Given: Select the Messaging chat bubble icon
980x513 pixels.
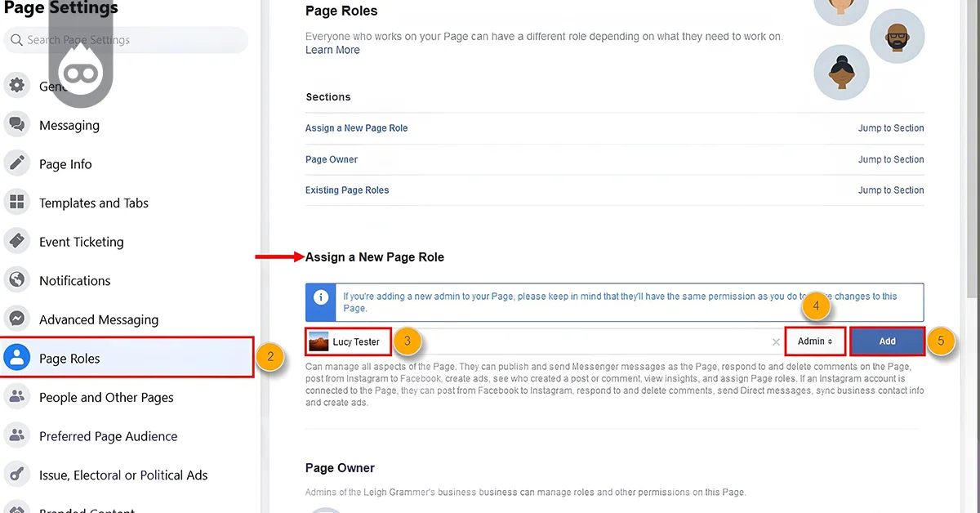Looking at the screenshot, I should (17, 125).
